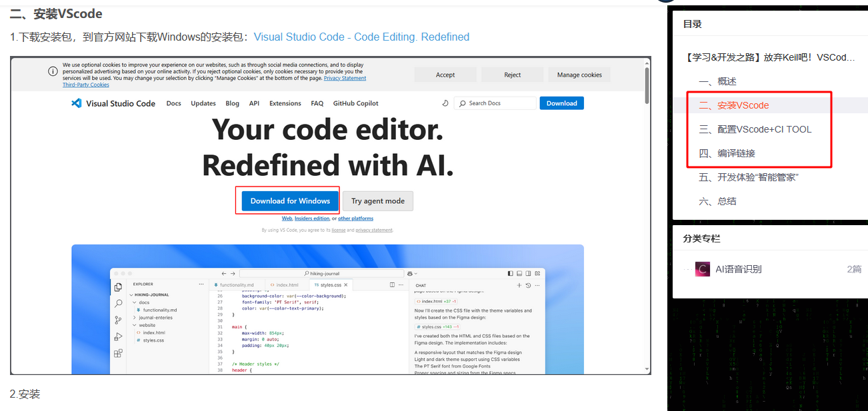This screenshot has width=868, height=411.
Task: Toggle bottom panel layout icon
Action: tap(519, 273)
